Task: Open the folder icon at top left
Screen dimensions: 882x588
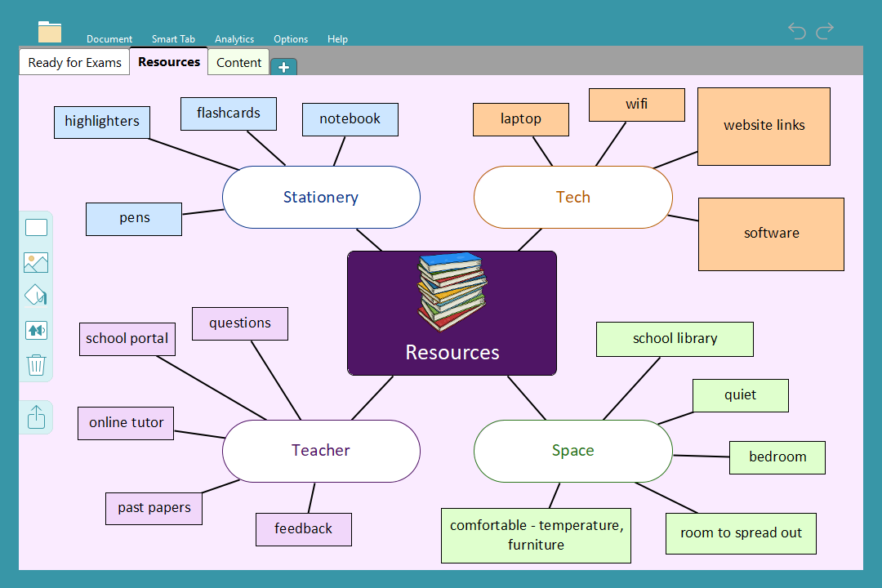Action: [x=50, y=32]
